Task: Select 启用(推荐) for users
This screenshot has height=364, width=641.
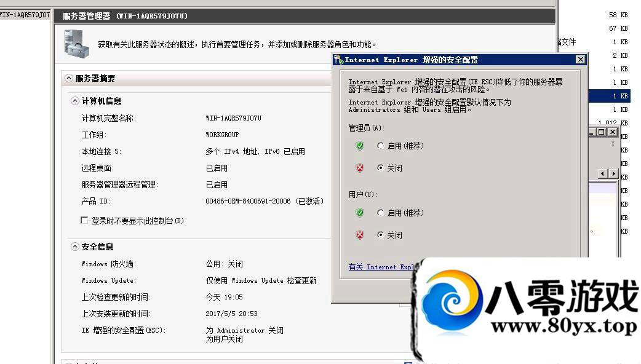Action: point(381,213)
